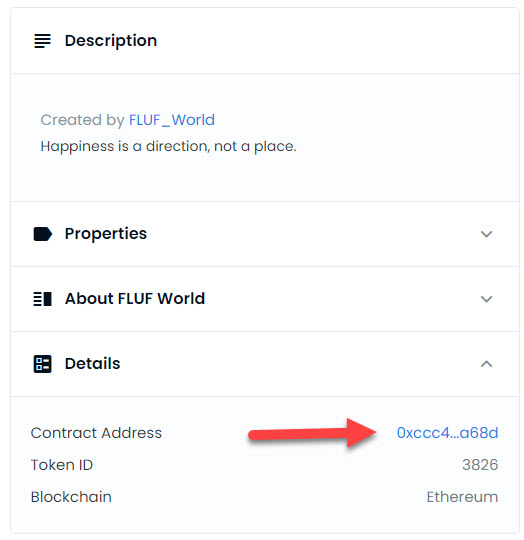The width and height of the screenshot is (524, 540).
Task: Expand Properties using its chevron arrow
Action: coord(486,234)
